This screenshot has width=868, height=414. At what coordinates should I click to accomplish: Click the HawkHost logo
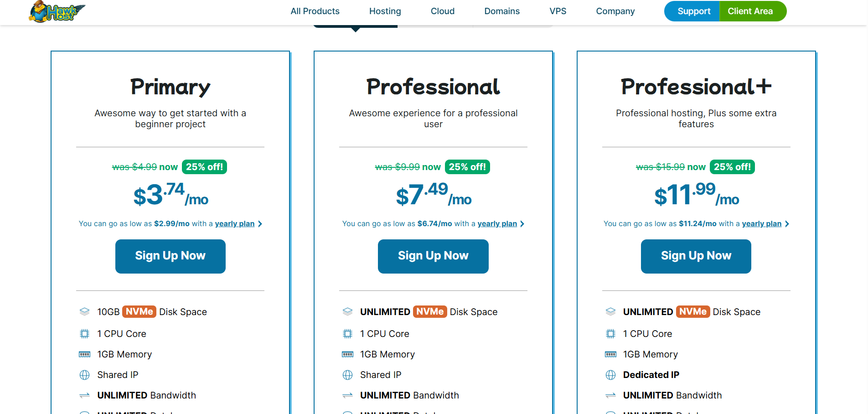pos(57,11)
